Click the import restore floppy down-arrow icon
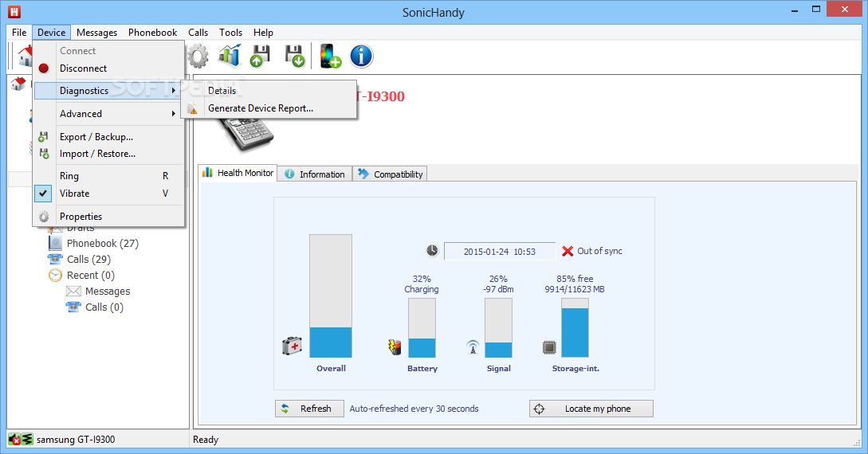The height and width of the screenshot is (454, 868). (x=295, y=56)
